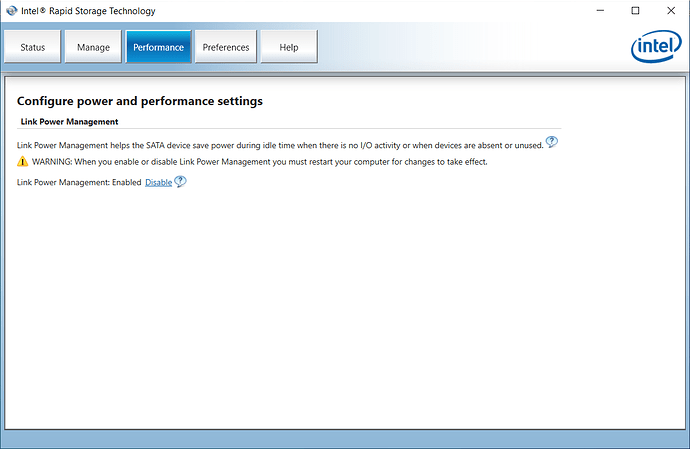
Task: Click the Disable link for Link Power Management
Action: coord(158,182)
